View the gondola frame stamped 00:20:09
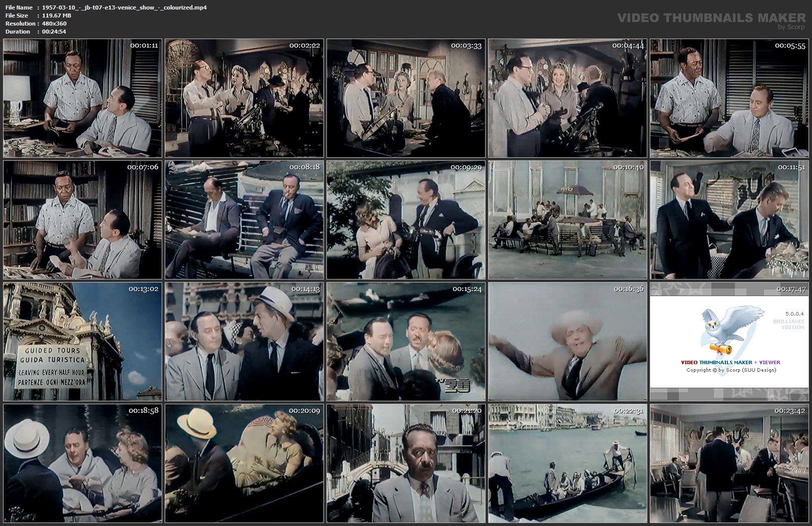Viewport: 812px width, 526px height. (244, 463)
